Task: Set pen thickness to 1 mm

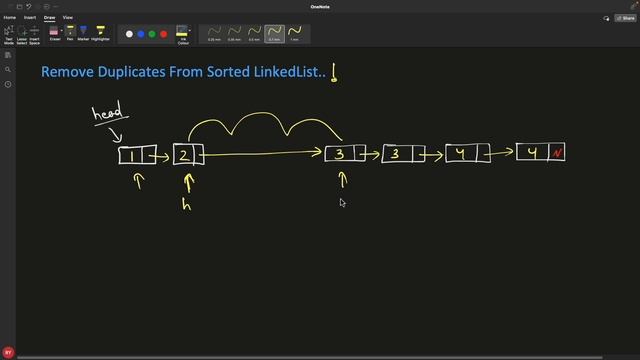Action: [x=294, y=33]
